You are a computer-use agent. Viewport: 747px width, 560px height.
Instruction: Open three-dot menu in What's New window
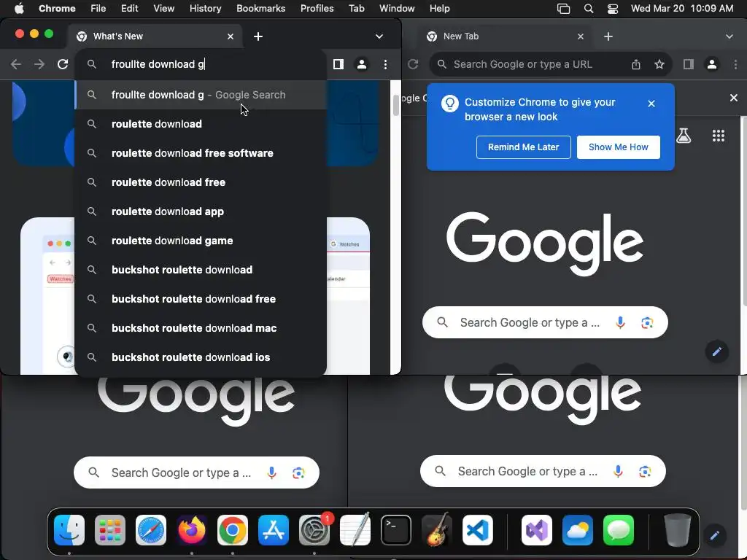pyautogui.click(x=385, y=64)
